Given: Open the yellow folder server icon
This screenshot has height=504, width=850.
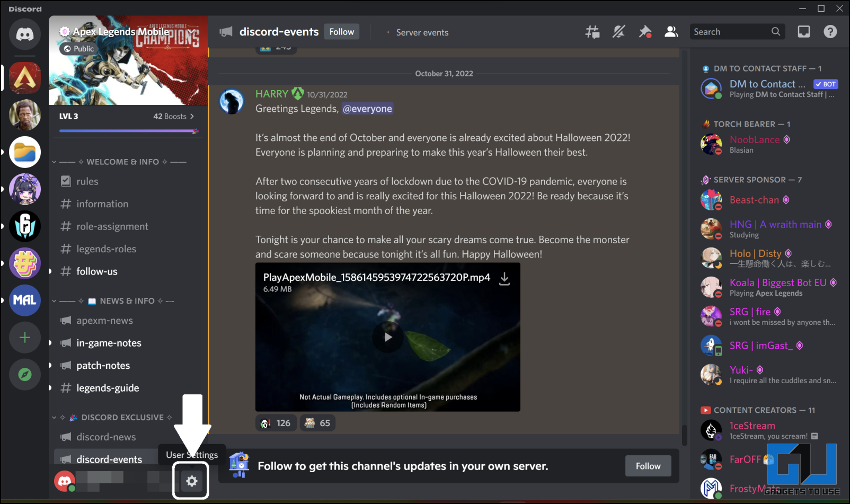Looking at the screenshot, I should (25, 152).
